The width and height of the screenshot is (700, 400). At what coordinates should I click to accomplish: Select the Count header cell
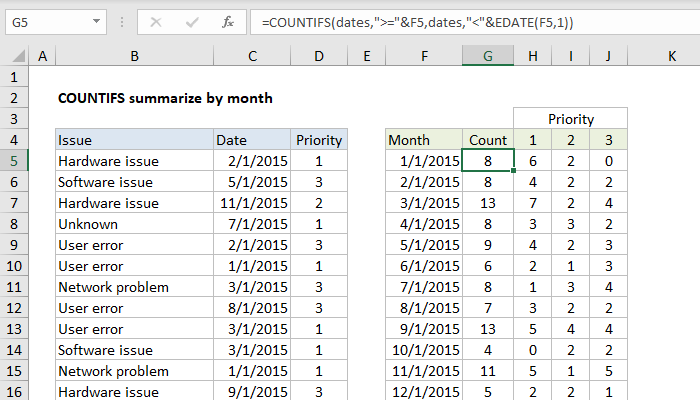(x=487, y=140)
